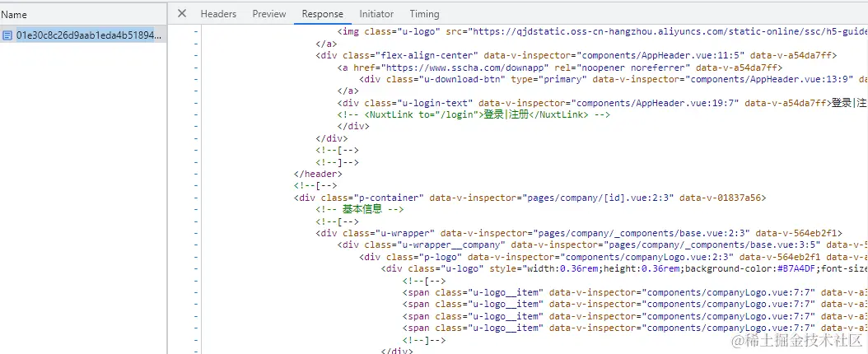Click the #B7A4DF background-color value
Screen dimensions: 868x354
coord(796,269)
